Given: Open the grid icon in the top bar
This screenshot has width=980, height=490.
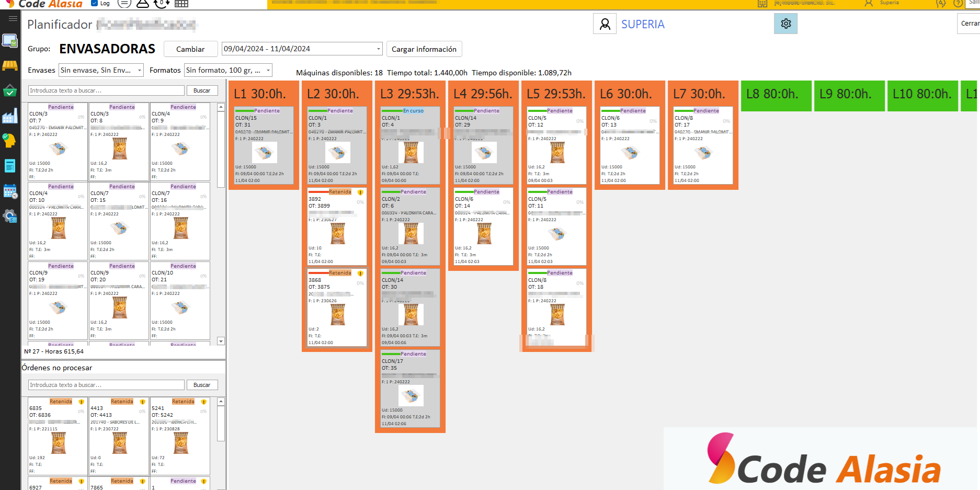Looking at the screenshot, I should coord(181,4).
